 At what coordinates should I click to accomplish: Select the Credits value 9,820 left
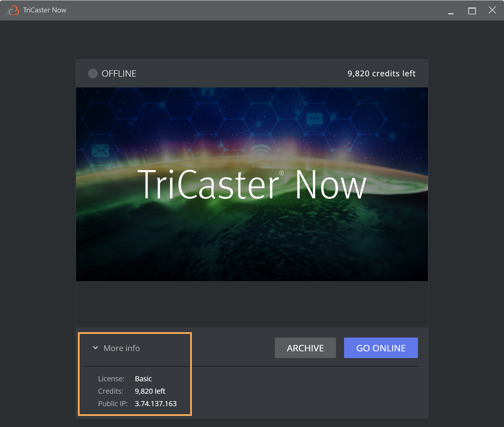click(150, 391)
